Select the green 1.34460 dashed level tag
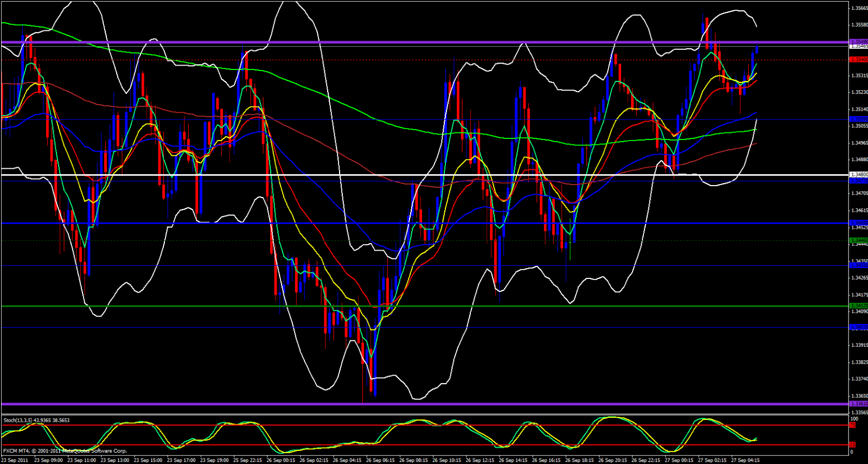The height and width of the screenshot is (464, 868). [858, 240]
